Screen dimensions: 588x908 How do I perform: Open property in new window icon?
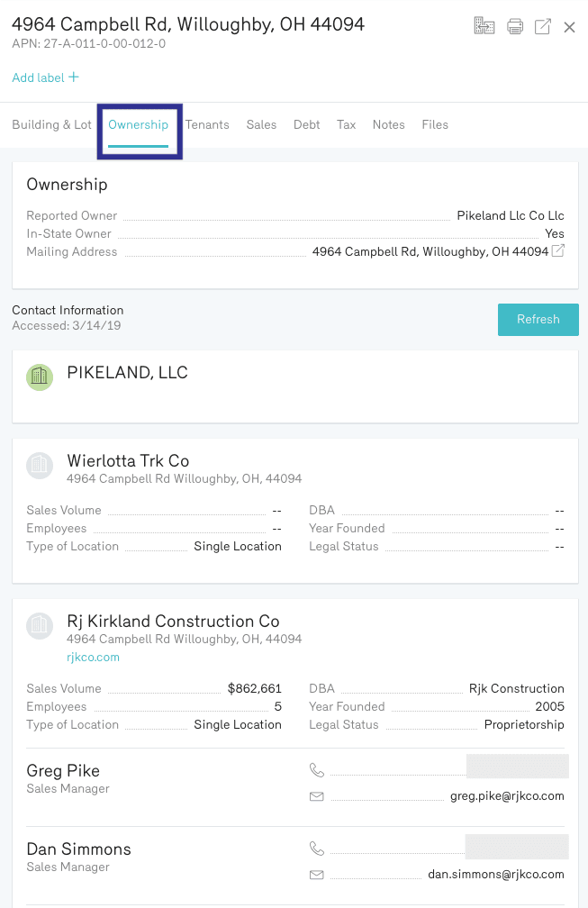pyautogui.click(x=543, y=26)
